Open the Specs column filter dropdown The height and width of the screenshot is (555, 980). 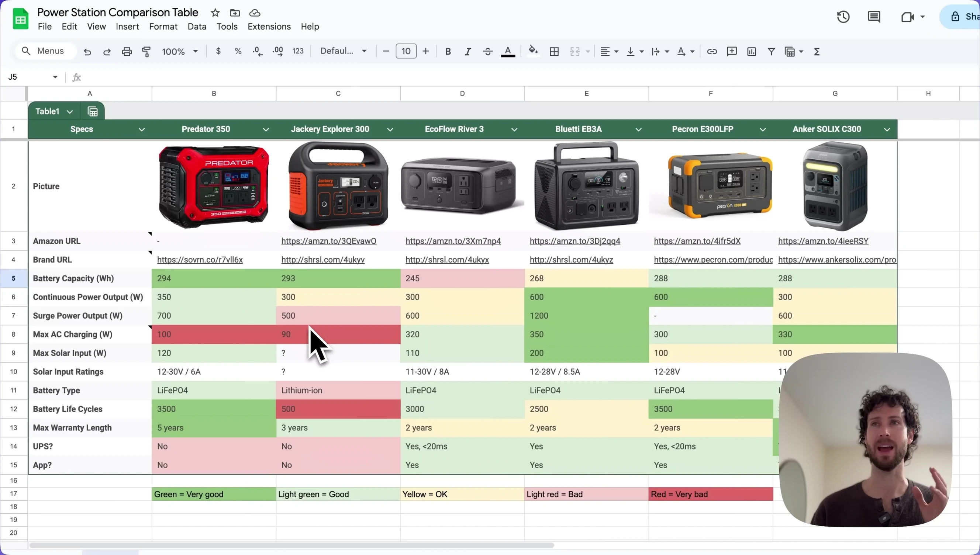(x=141, y=129)
